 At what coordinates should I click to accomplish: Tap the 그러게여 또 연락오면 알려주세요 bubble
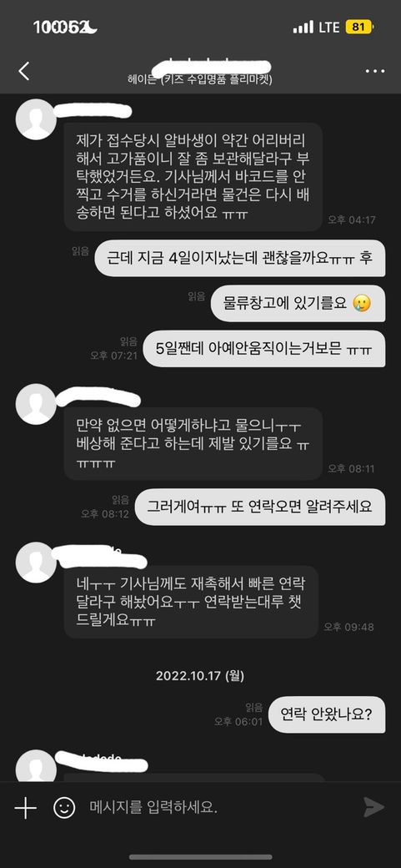point(260,507)
